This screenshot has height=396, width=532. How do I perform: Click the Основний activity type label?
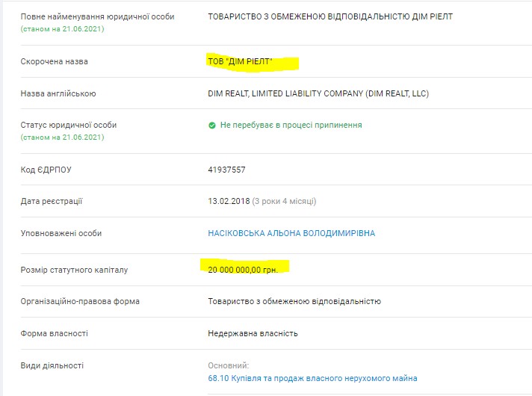(229, 365)
